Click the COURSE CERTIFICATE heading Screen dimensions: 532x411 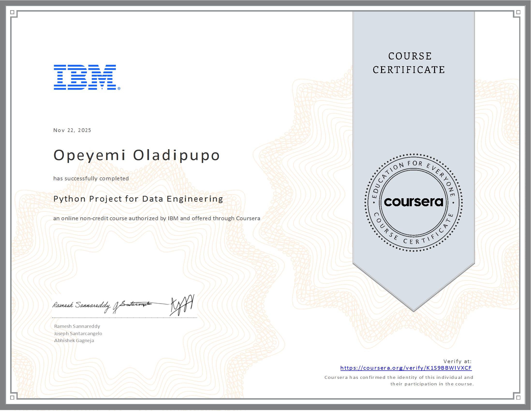pyautogui.click(x=414, y=63)
